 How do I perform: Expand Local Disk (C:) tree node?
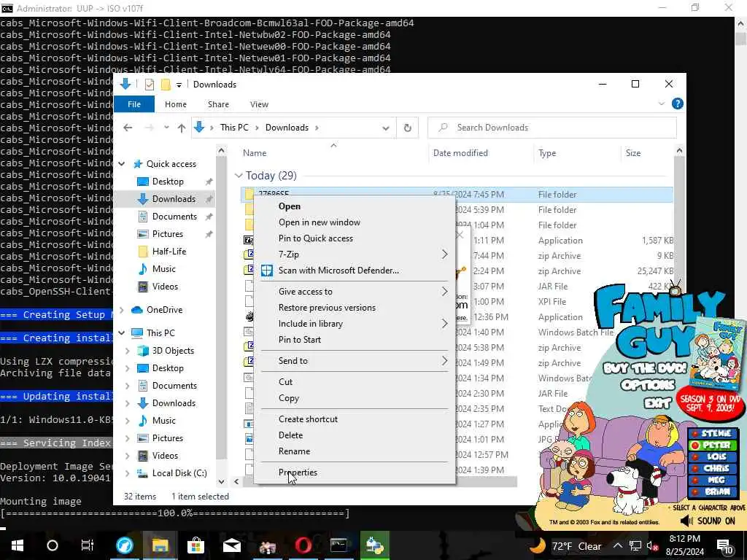pos(127,473)
